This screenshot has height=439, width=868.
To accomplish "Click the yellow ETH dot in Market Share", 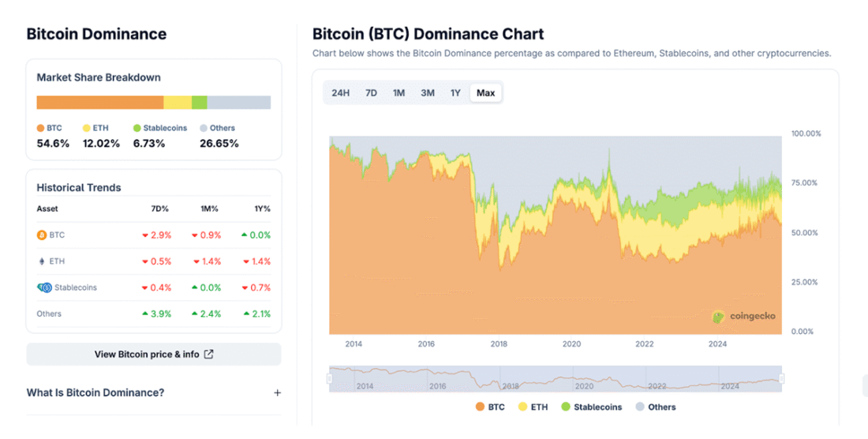I will (85, 128).
